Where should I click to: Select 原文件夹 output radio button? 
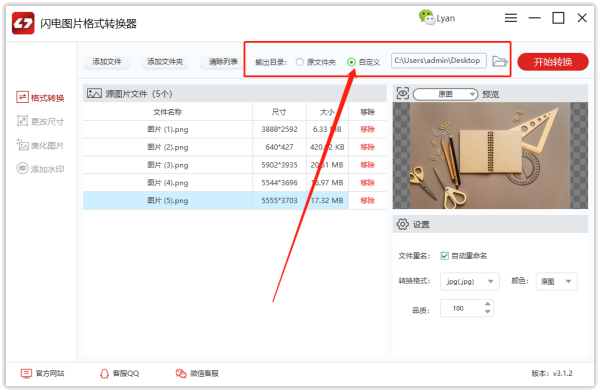pos(300,62)
